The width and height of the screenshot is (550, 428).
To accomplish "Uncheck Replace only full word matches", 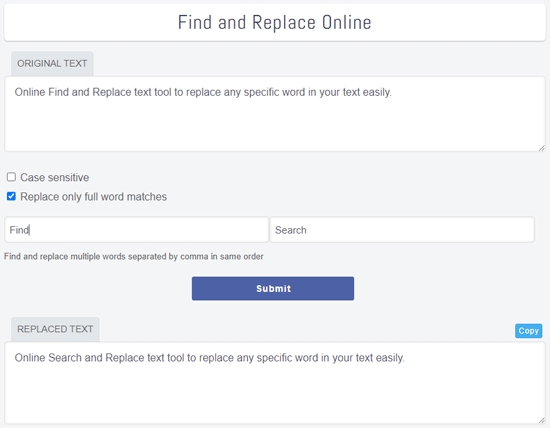I will click(x=11, y=196).
